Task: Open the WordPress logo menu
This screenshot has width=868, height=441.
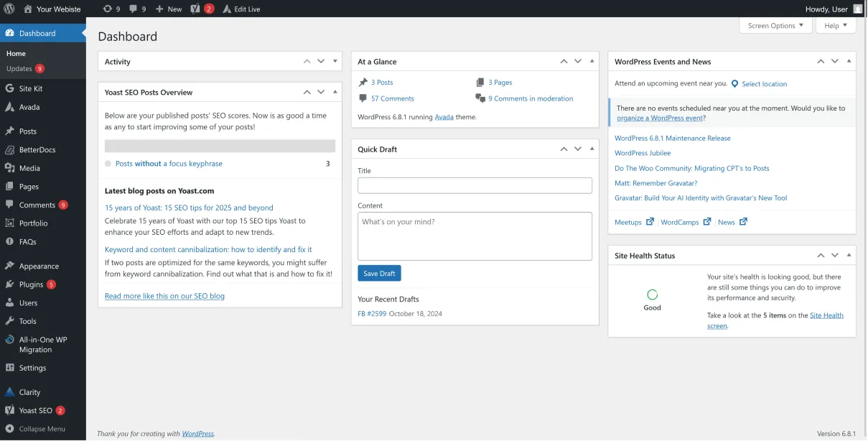Action: (x=9, y=9)
